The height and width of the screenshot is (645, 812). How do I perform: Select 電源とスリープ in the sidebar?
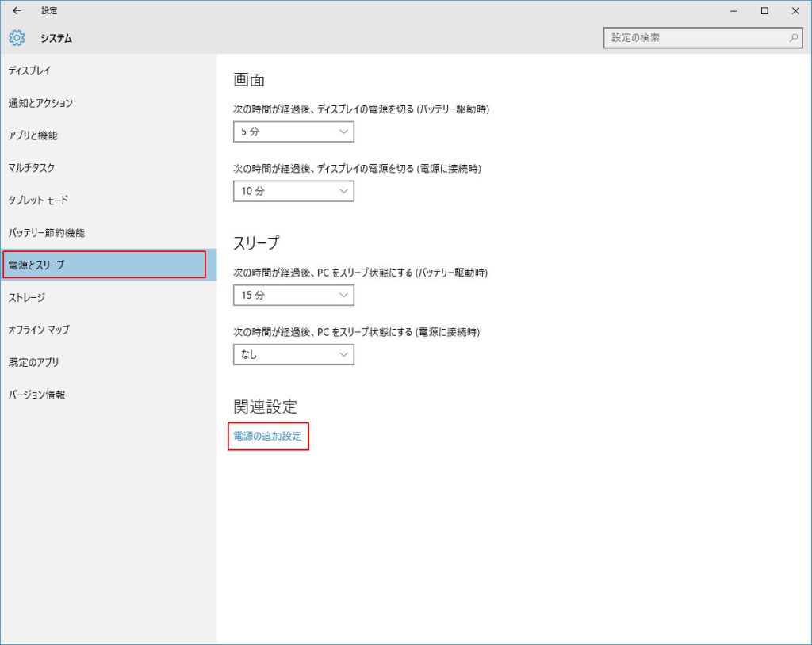tap(36, 265)
